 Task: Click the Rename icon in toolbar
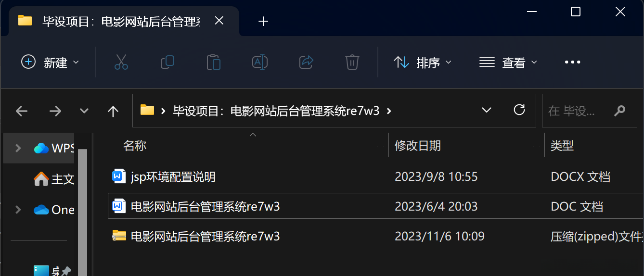[x=260, y=62]
